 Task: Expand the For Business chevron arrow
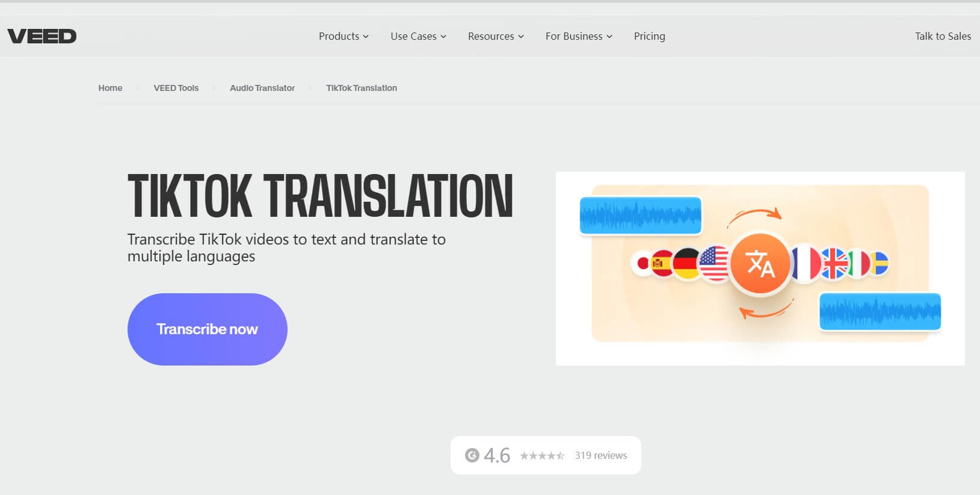tap(609, 37)
